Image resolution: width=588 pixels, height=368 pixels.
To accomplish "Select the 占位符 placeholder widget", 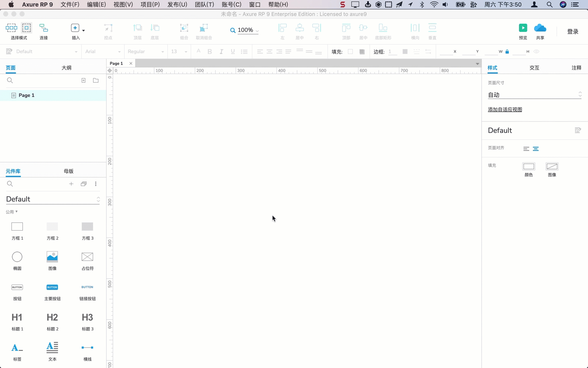I will click(x=87, y=261).
